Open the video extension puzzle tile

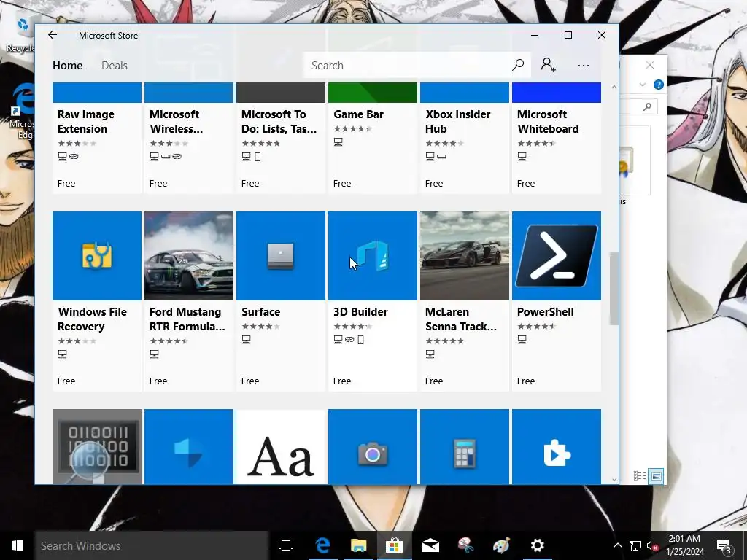[x=557, y=447]
